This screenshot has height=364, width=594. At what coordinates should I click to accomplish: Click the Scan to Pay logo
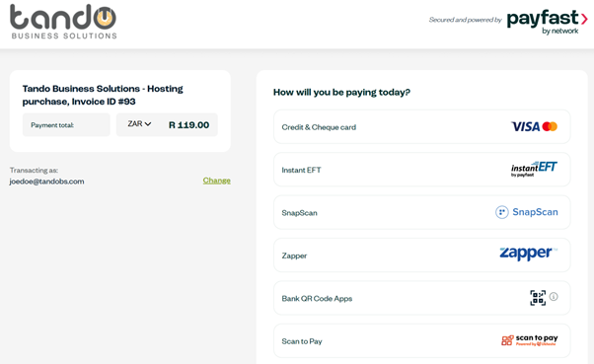pos(530,340)
